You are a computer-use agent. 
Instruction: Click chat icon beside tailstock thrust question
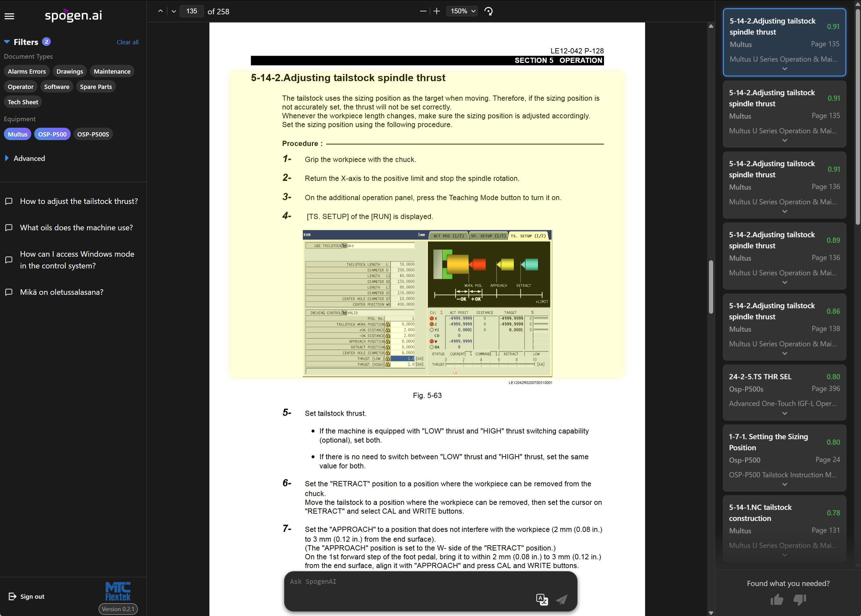9,201
